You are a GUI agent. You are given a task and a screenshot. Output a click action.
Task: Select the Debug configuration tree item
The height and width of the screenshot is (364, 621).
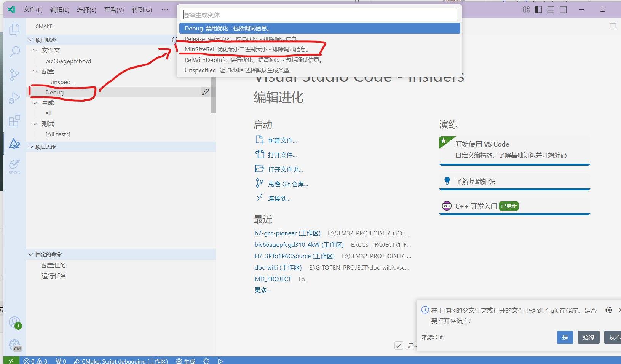click(x=54, y=93)
